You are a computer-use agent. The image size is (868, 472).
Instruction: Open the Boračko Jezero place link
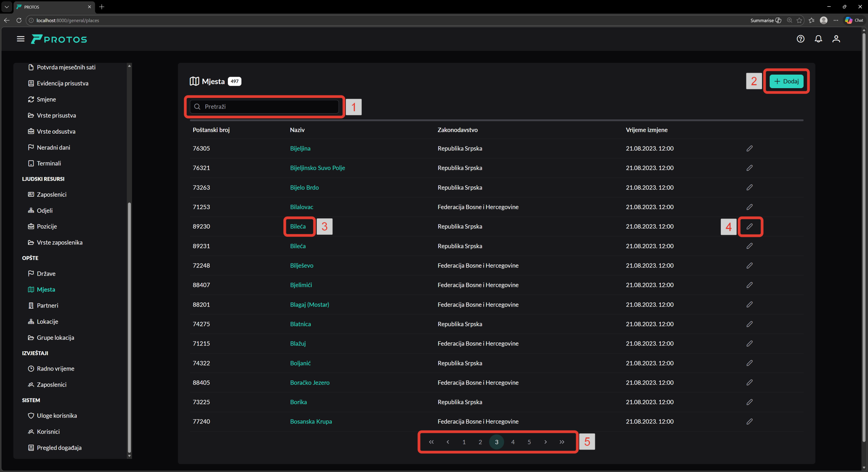(310, 382)
